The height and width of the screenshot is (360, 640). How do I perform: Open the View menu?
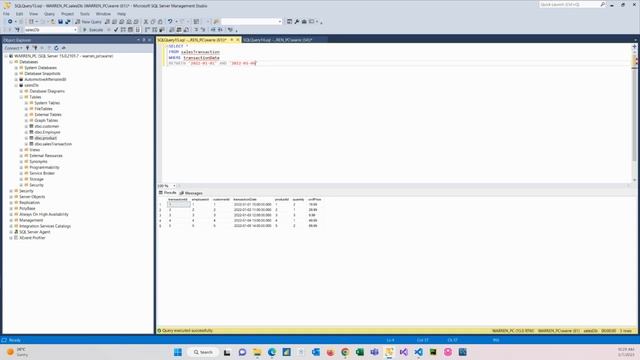[x=33, y=14]
